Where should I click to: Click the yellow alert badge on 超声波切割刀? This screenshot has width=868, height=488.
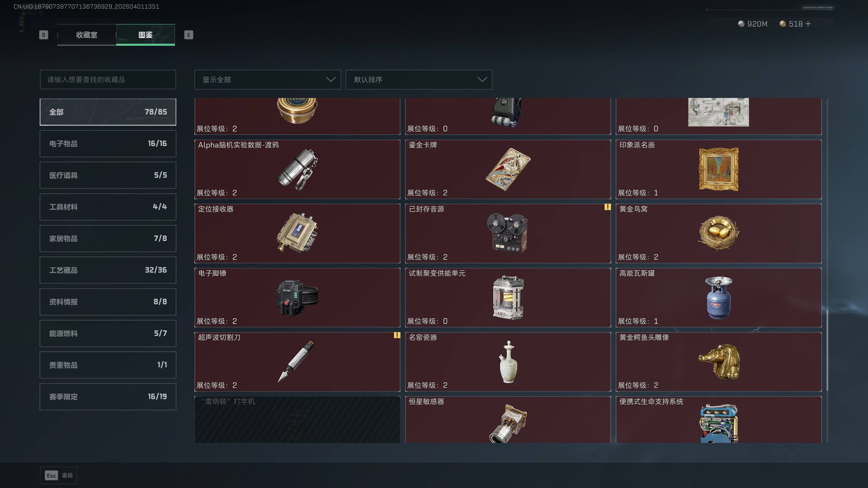[397, 335]
